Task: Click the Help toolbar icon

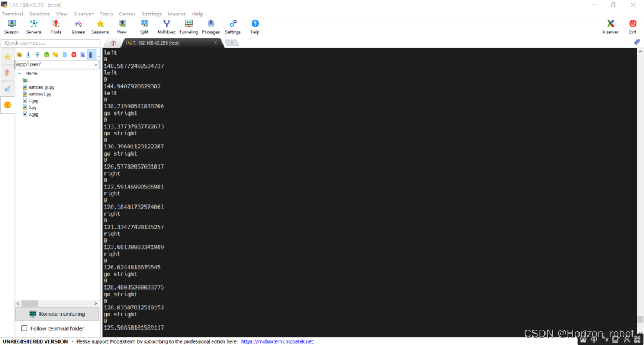Action: (x=255, y=27)
